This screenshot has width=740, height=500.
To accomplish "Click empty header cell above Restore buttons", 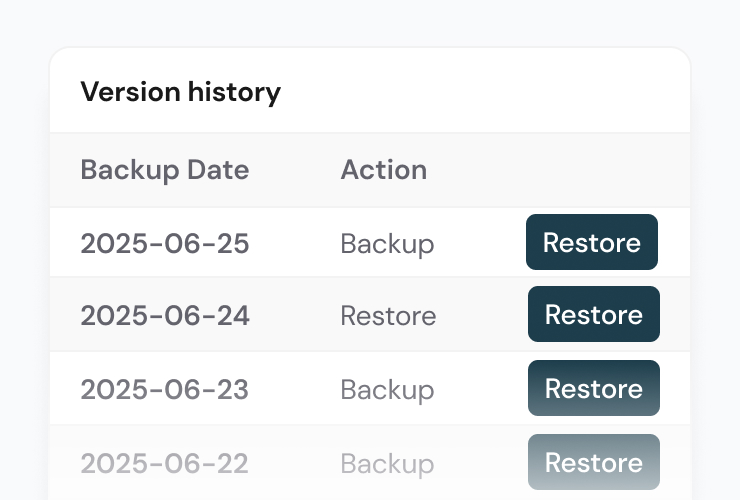I will coord(592,169).
